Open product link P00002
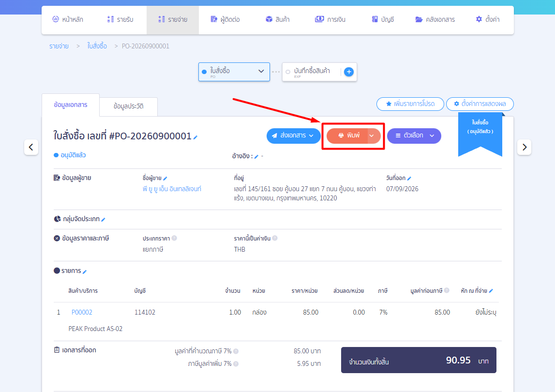Image resolution: width=555 pixels, height=392 pixels. [x=82, y=312]
